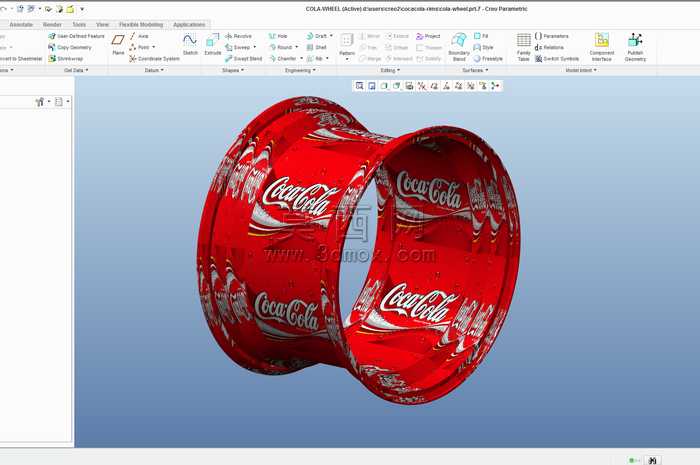Select the Rib tool
The width and height of the screenshot is (700, 465).
[x=315, y=58]
